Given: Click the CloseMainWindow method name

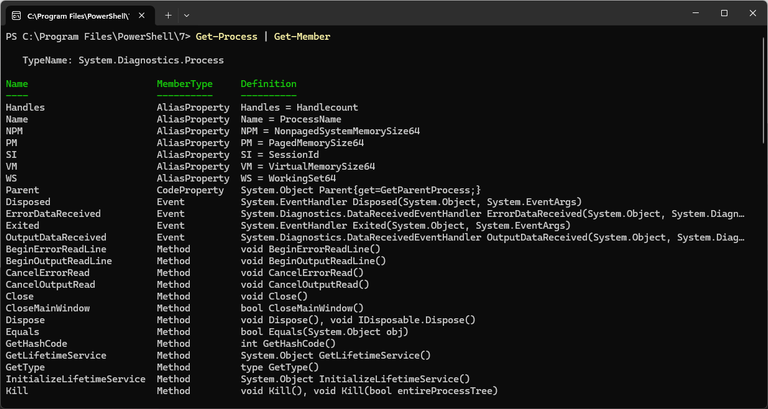Looking at the screenshot, I should pos(48,308).
